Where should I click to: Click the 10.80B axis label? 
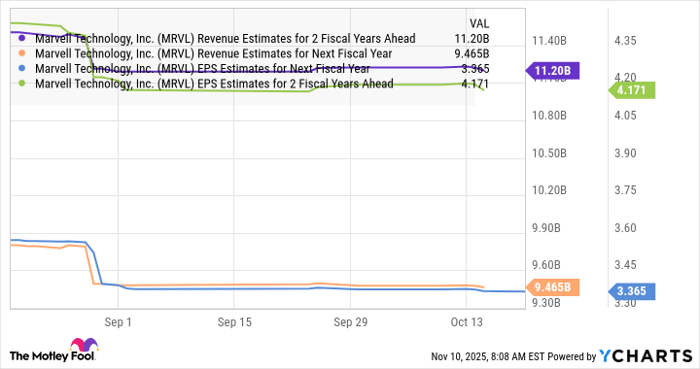pos(549,116)
